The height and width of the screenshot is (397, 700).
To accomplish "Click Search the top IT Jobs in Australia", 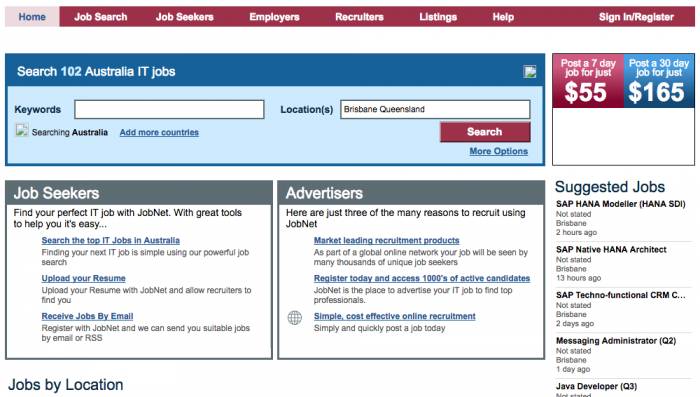I will point(111,240).
